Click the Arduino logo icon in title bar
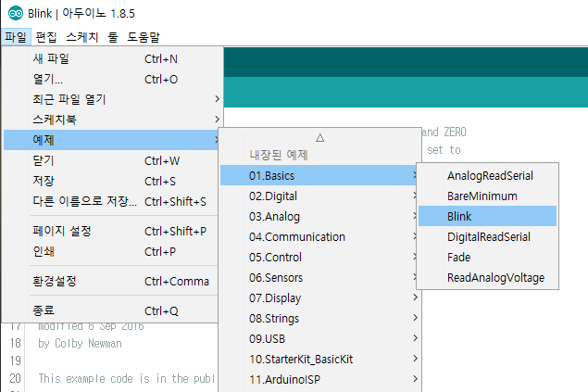This screenshot has height=392, width=588. [16, 14]
